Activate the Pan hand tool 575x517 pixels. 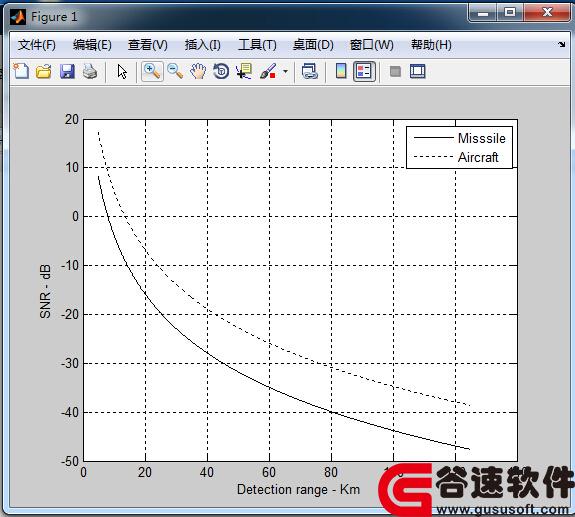coord(198,71)
